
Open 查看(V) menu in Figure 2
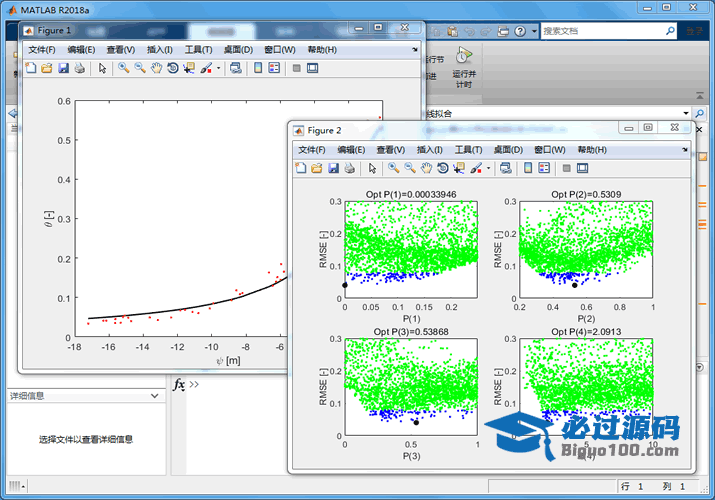tap(391, 149)
